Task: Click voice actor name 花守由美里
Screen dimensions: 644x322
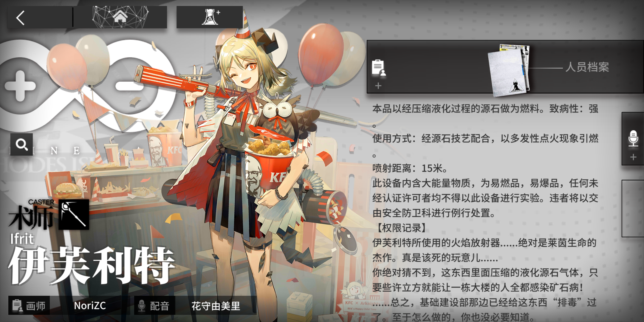Action: pyautogui.click(x=216, y=306)
